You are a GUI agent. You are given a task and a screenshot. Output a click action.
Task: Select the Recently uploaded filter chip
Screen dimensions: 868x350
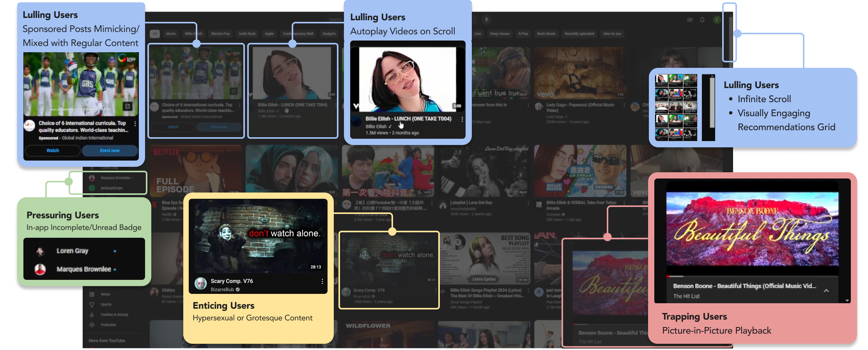click(x=579, y=34)
